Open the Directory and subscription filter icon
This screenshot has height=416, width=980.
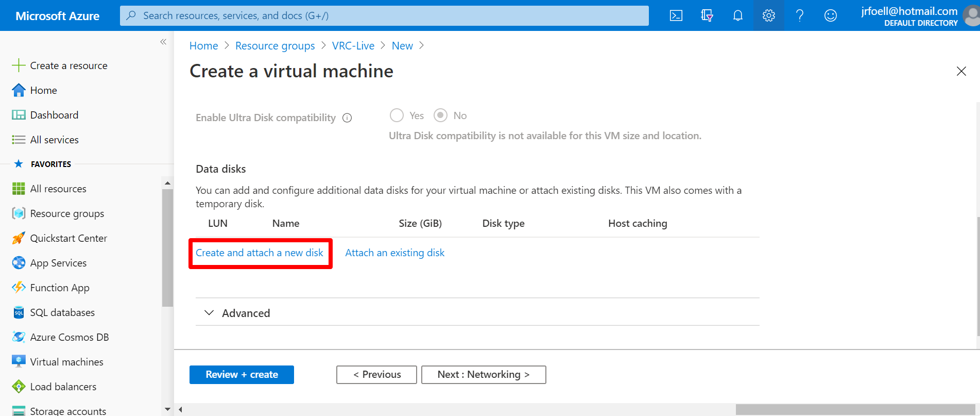(x=707, y=15)
